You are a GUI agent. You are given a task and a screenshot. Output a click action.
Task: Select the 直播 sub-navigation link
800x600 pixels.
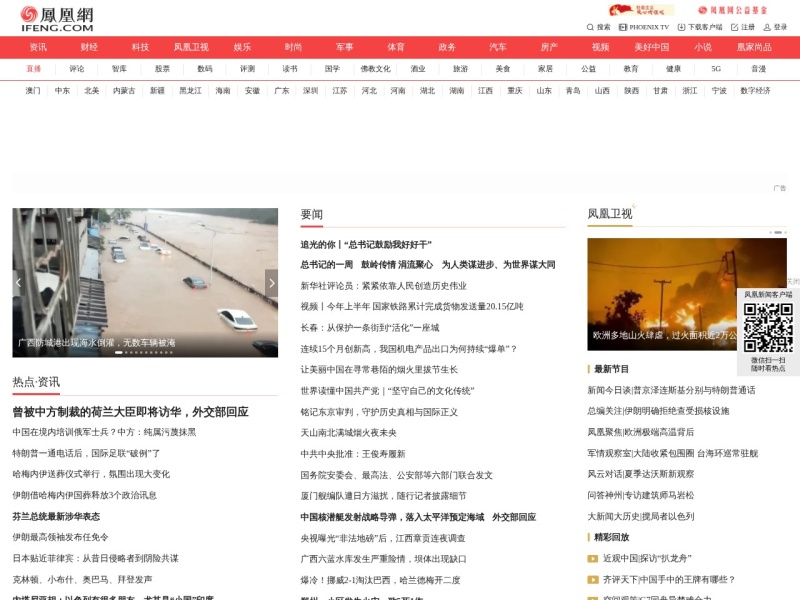click(x=34, y=69)
